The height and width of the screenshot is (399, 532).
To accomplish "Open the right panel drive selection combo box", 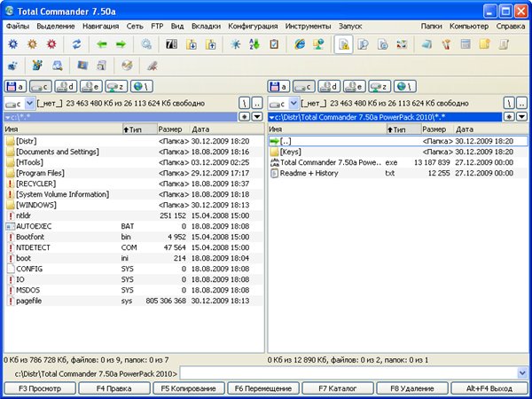I will (283, 103).
